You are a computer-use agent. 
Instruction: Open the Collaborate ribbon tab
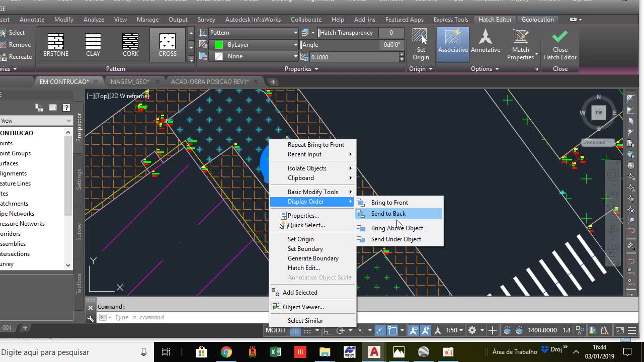pos(306,20)
